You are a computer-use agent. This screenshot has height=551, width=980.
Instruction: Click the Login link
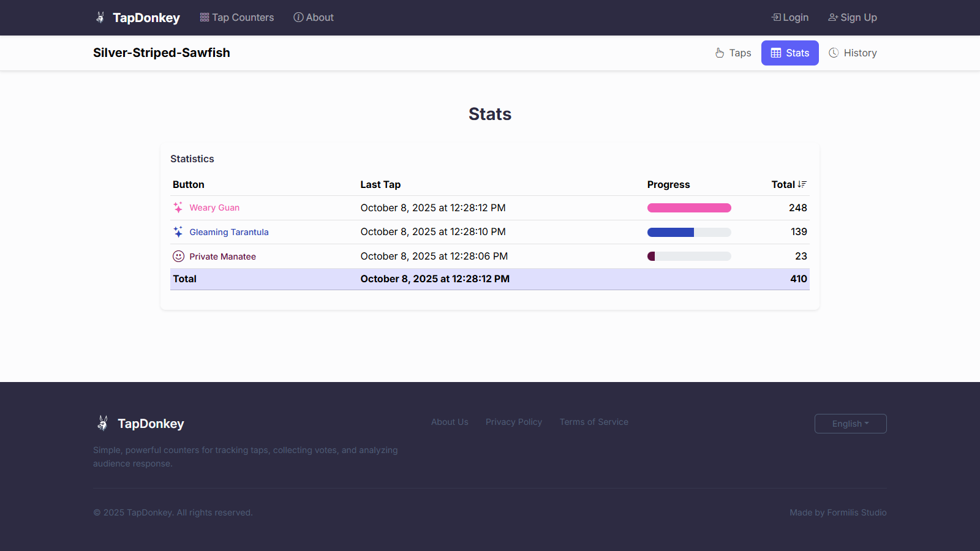coord(790,17)
